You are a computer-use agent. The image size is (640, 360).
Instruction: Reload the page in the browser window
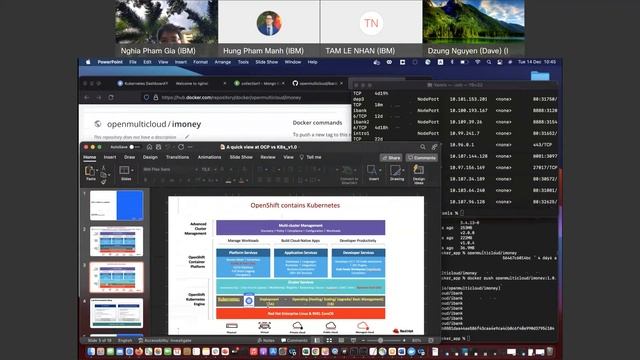click(x=111, y=98)
